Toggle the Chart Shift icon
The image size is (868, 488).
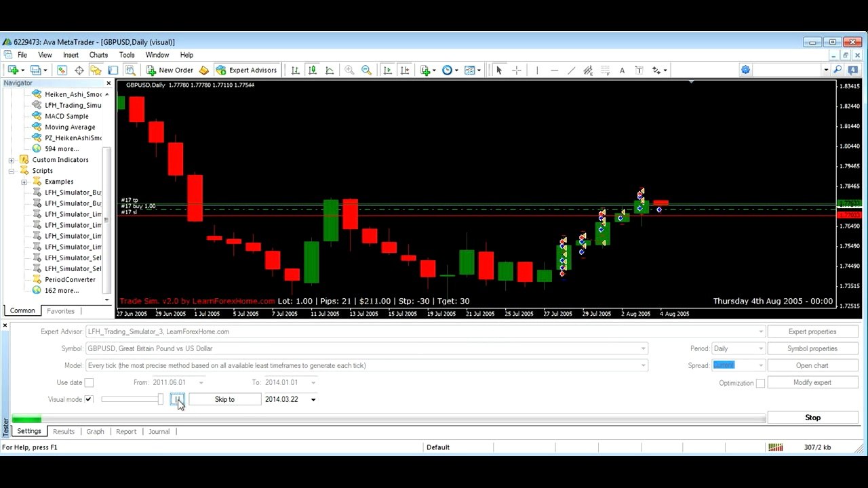[x=405, y=70]
